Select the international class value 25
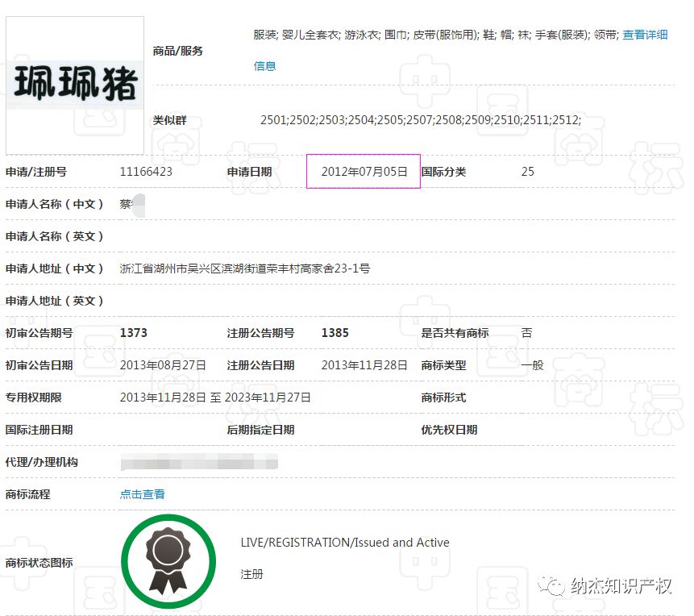This screenshot has height=616, width=694. tap(527, 171)
